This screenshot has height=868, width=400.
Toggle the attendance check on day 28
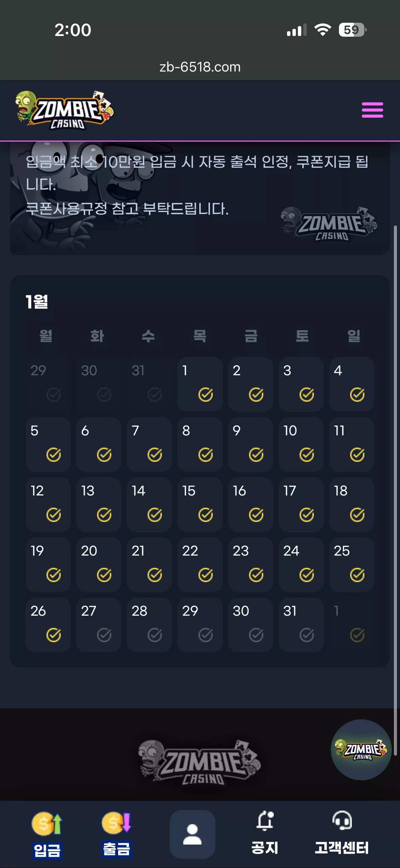154,635
